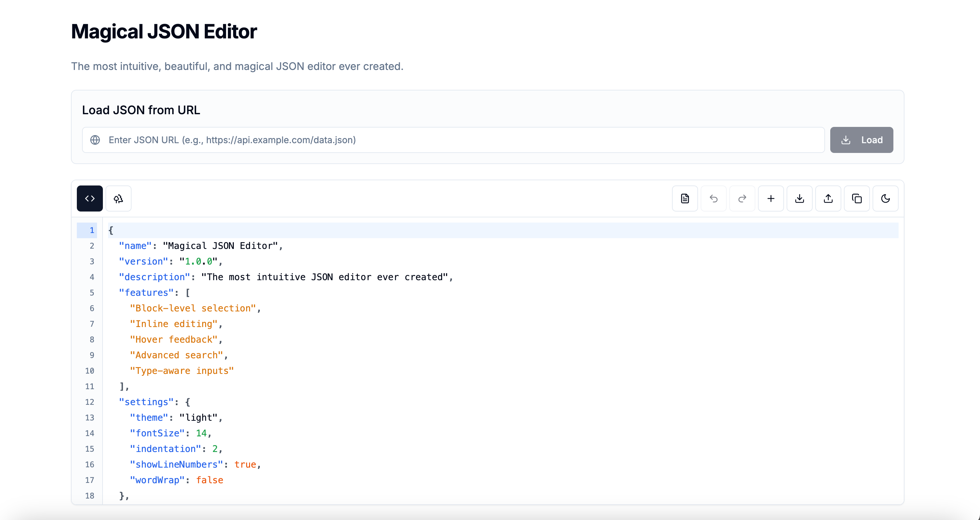Toggle dark mode with moon icon
Image resolution: width=980 pixels, height=520 pixels.
coord(885,198)
